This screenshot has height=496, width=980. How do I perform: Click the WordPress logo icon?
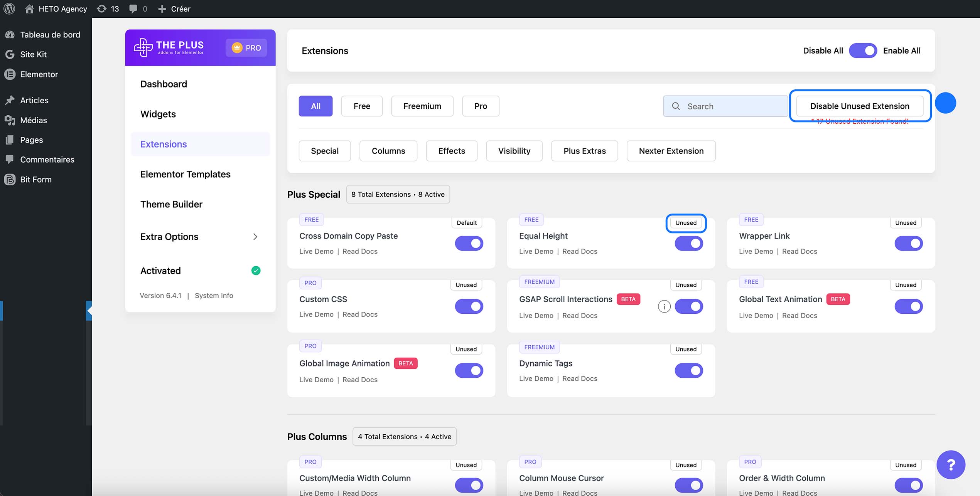9,8
